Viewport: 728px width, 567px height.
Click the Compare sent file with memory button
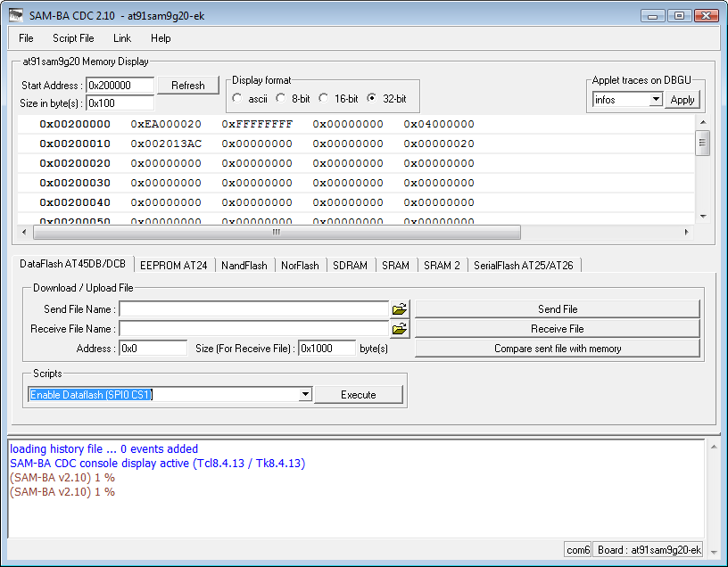558,348
